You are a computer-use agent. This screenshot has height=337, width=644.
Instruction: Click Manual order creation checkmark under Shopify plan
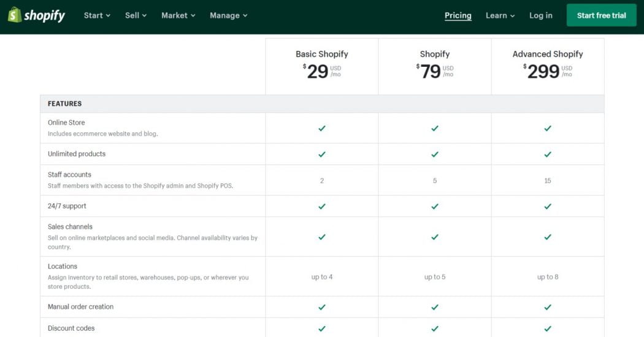pyautogui.click(x=434, y=307)
